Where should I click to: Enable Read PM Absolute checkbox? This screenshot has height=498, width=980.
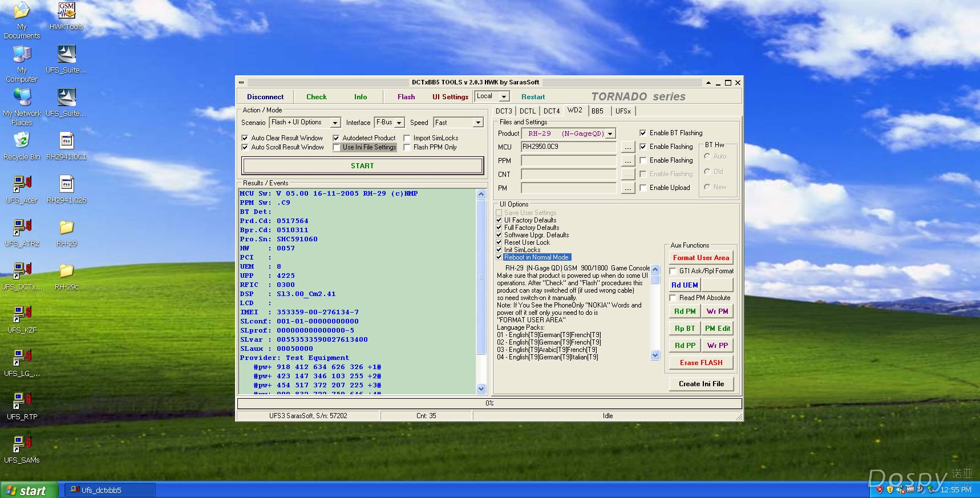pos(673,298)
